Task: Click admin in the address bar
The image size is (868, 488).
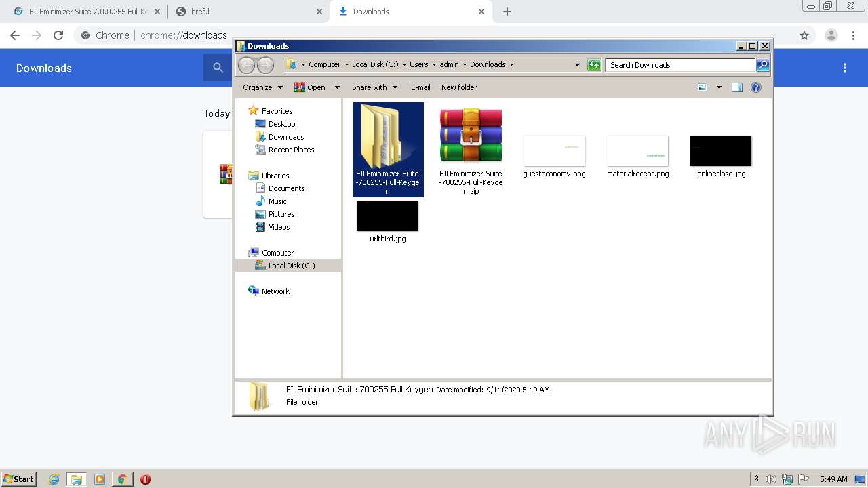Action: (x=449, y=64)
